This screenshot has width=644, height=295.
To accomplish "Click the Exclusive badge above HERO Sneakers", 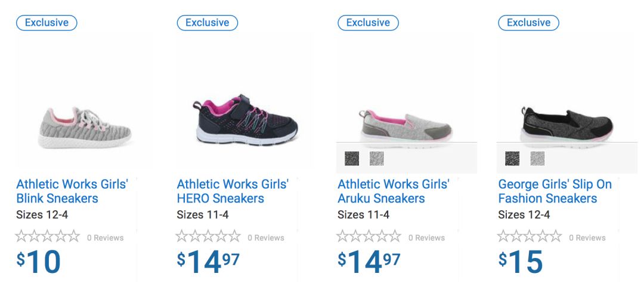I will [x=207, y=23].
